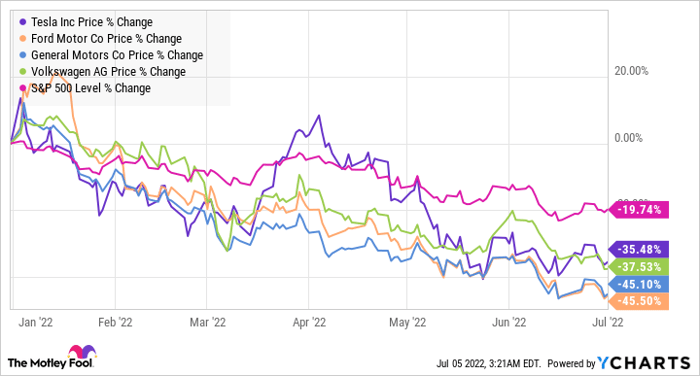Select the purple Tesla legend dot
700x376 pixels.
click(x=23, y=22)
